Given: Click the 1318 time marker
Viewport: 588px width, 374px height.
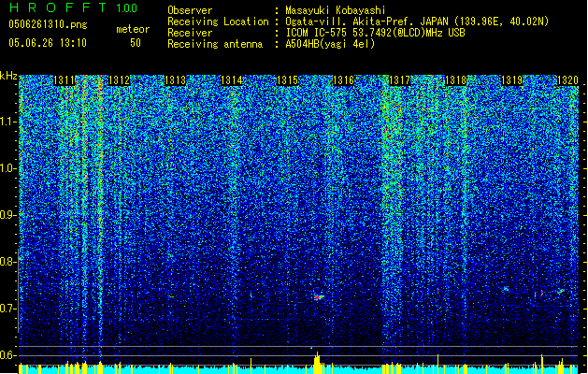Looking at the screenshot, I should pyautogui.click(x=455, y=80).
